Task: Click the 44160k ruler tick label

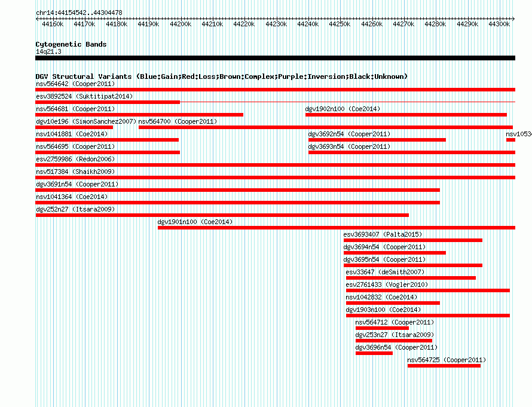Action: click(53, 24)
